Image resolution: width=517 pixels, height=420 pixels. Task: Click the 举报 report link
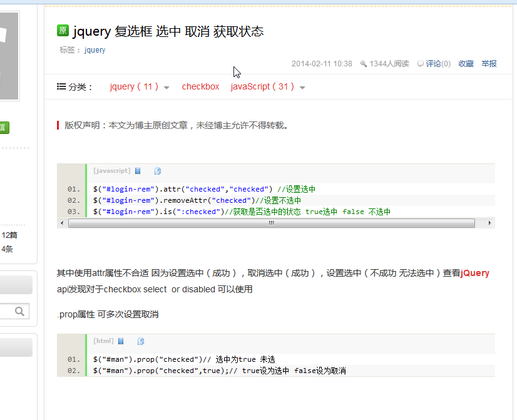click(x=489, y=64)
